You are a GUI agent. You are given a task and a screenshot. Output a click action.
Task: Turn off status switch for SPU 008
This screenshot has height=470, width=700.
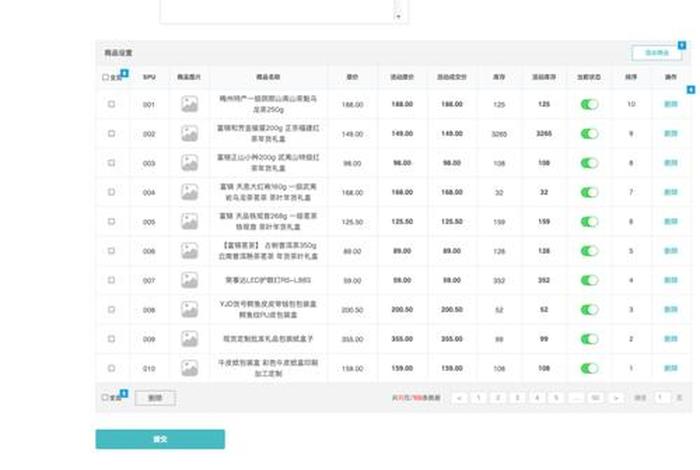point(589,309)
